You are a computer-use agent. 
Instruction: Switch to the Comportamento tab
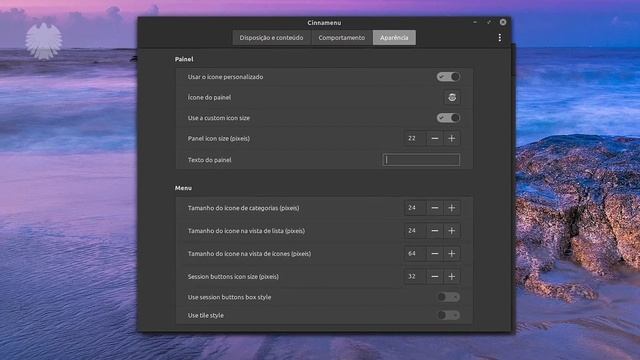click(342, 38)
